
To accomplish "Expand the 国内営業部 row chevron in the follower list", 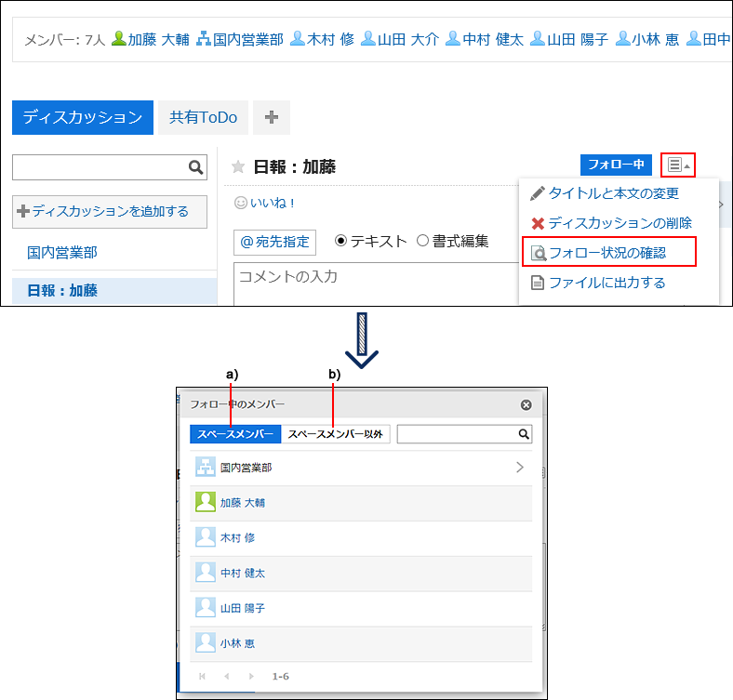I will 519,467.
